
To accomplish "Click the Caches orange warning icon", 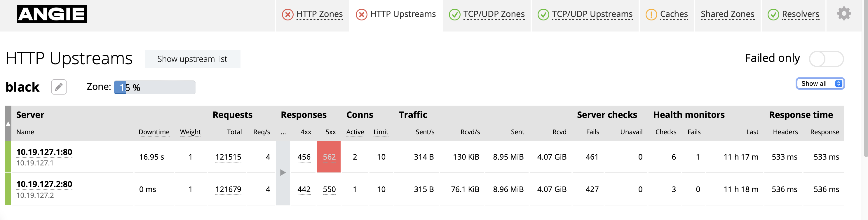I will click(x=651, y=15).
